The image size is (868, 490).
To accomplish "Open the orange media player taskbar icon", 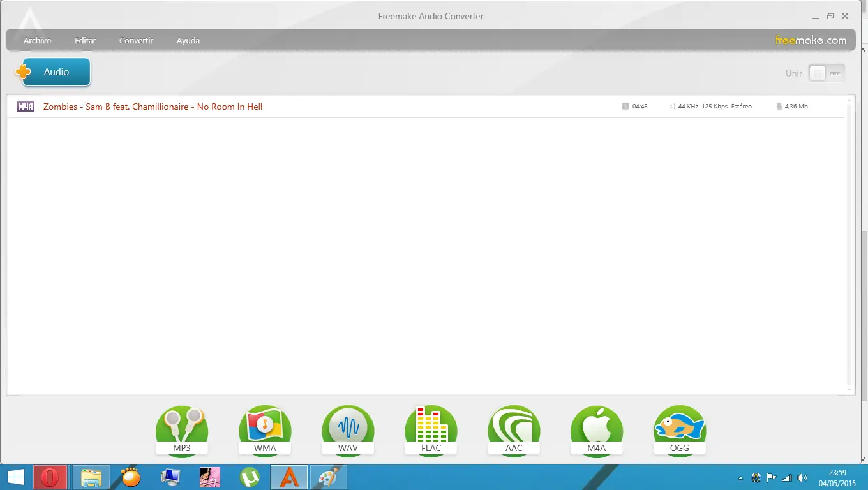I will tap(131, 477).
